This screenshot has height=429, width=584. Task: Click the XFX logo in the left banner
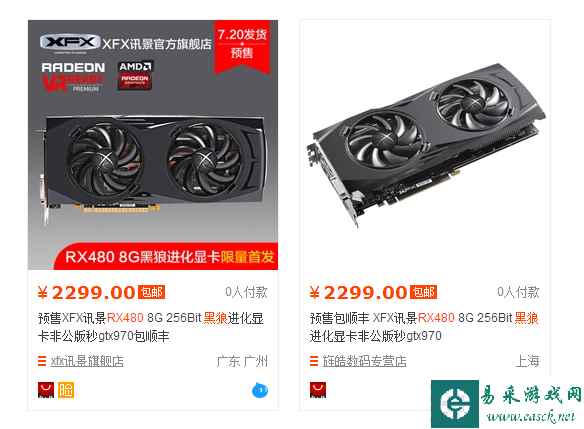pos(70,42)
